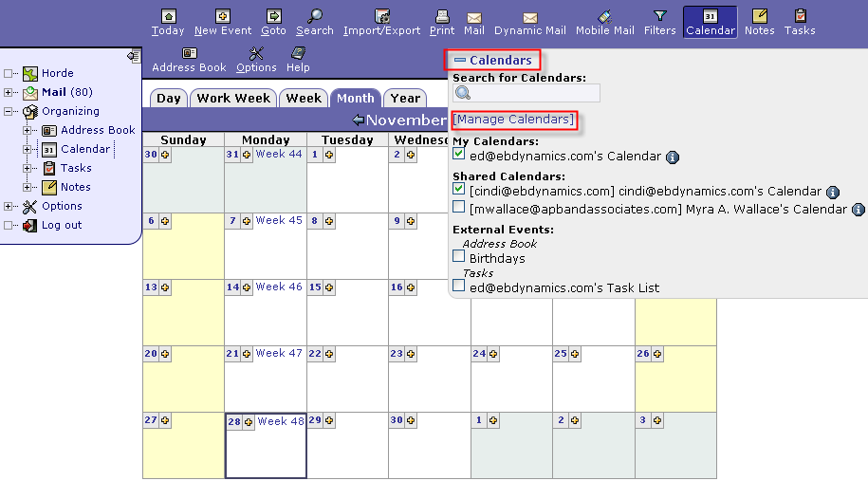
Task: Collapse the Organizing tree node
Action: tap(9, 111)
